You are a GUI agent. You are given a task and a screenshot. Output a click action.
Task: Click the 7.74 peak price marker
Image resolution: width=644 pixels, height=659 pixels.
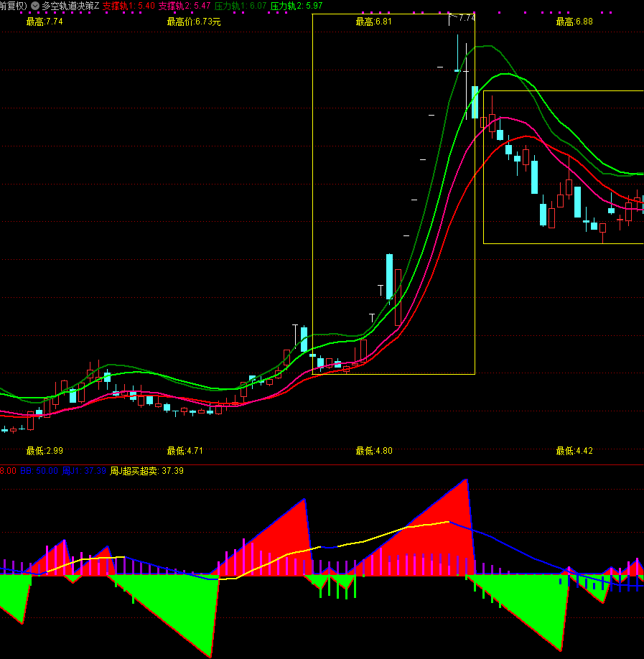click(467, 17)
